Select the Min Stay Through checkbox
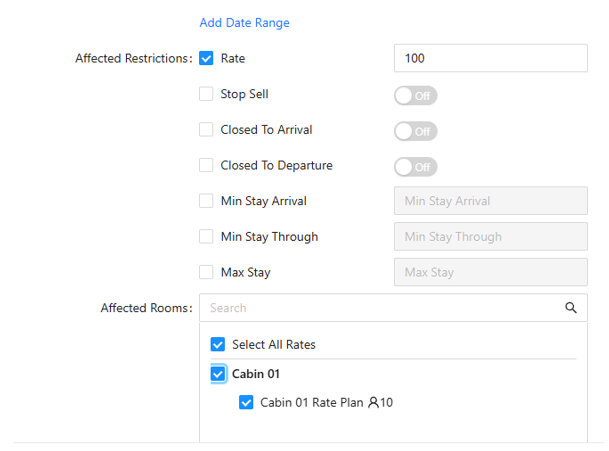Image resolution: width=609 pixels, height=451 pixels. [206, 237]
